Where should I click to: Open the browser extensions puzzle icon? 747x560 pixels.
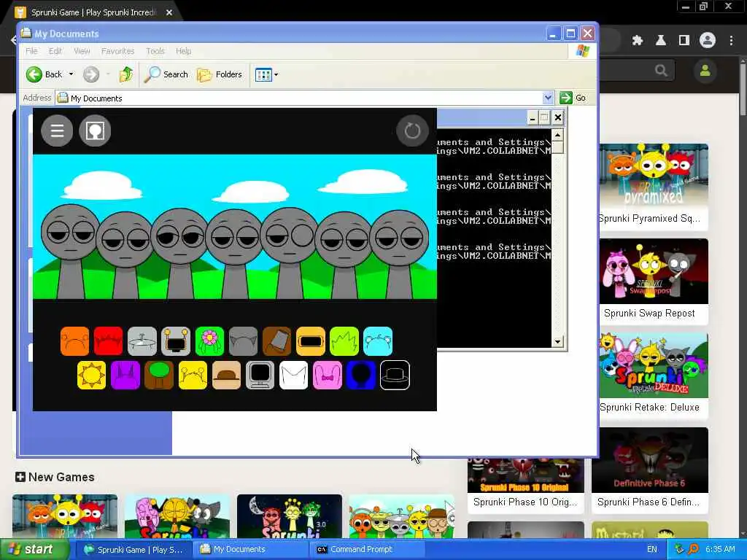[638, 41]
